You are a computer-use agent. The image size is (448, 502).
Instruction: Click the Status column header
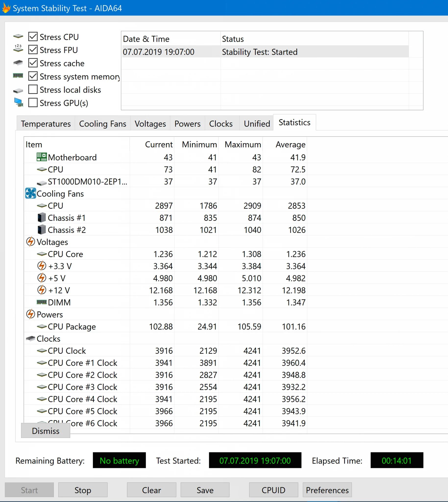(x=314, y=39)
